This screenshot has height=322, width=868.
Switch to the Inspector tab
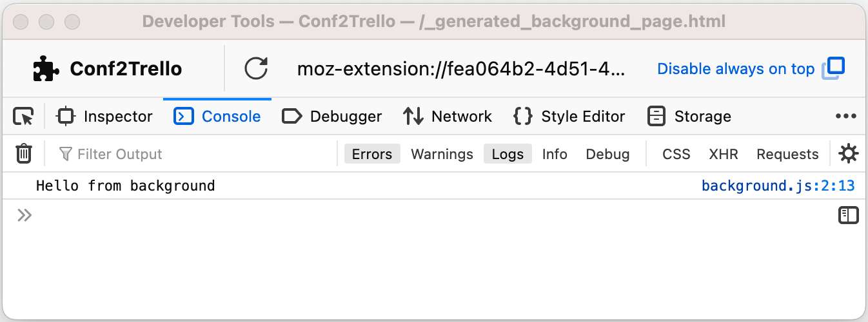point(105,117)
